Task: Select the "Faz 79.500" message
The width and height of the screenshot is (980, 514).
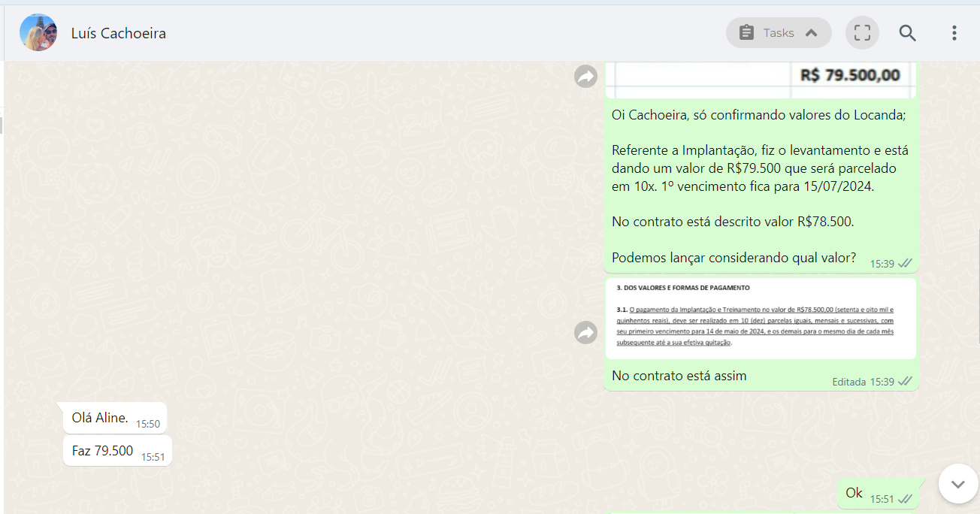Action: click(x=103, y=451)
